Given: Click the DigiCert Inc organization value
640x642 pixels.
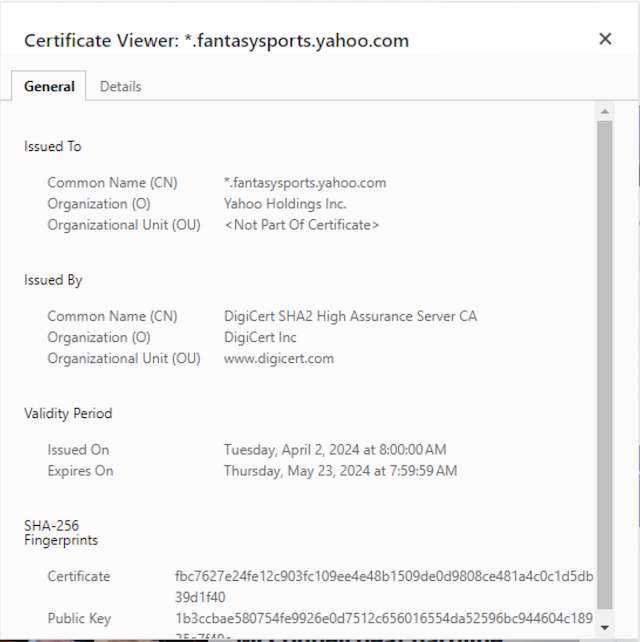Looking at the screenshot, I should [260, 337].
